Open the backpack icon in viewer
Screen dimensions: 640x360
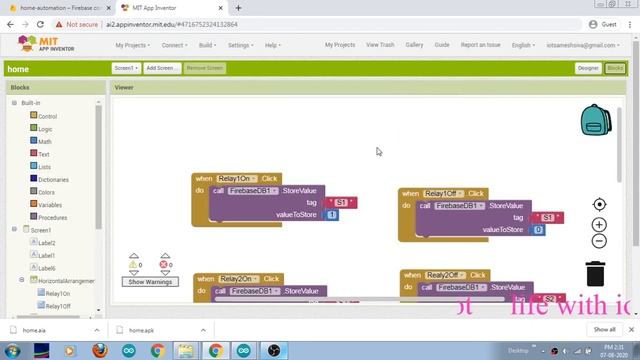click(596, 120)
